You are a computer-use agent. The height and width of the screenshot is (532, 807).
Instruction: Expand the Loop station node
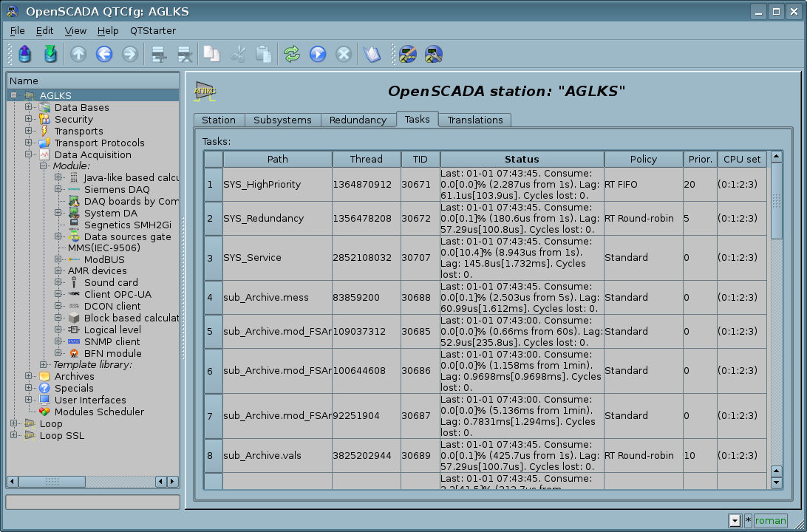(x=14, y=423)
